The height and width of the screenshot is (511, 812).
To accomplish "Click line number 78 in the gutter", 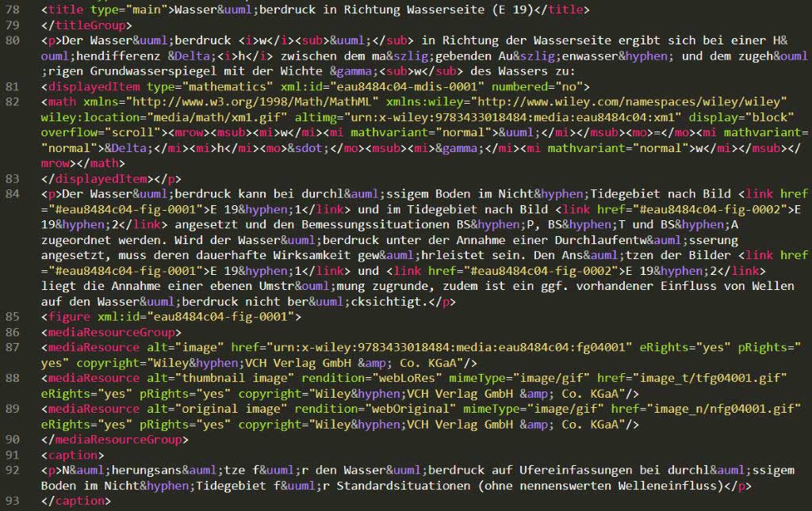I will point(13,10).
